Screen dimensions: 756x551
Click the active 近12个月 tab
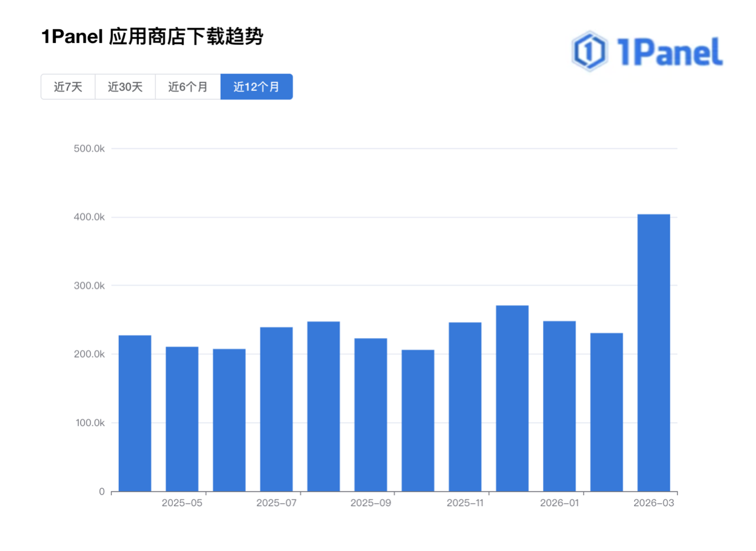coord(256,87)
